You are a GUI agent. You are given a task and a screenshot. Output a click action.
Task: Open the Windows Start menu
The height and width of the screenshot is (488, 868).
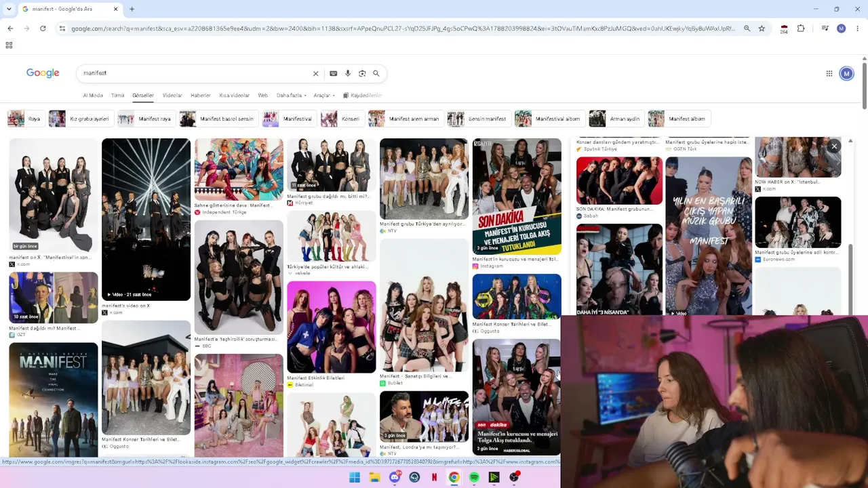pos(355,477)
